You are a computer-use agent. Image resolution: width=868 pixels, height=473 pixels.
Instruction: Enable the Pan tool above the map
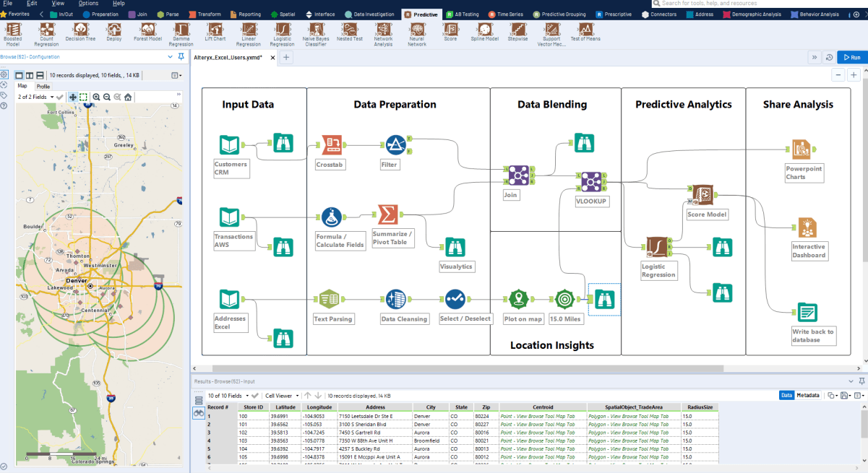click(73, 97)
